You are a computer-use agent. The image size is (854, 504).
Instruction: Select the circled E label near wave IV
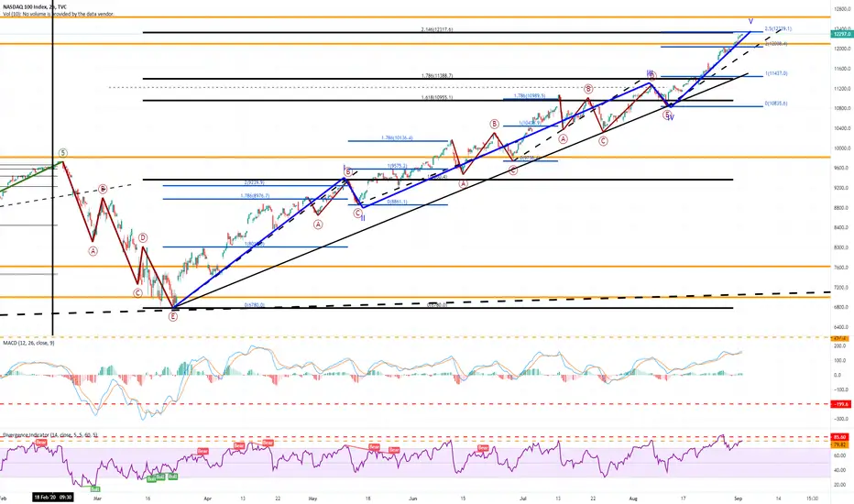tap(667, 115)
